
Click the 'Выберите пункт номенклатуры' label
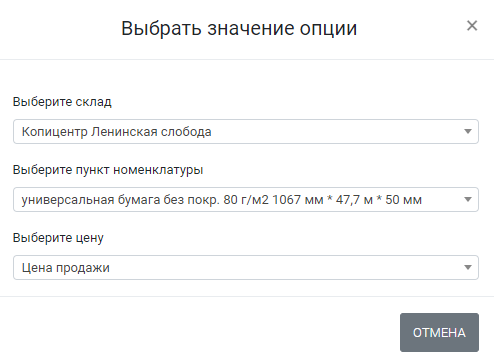[108, 170]
